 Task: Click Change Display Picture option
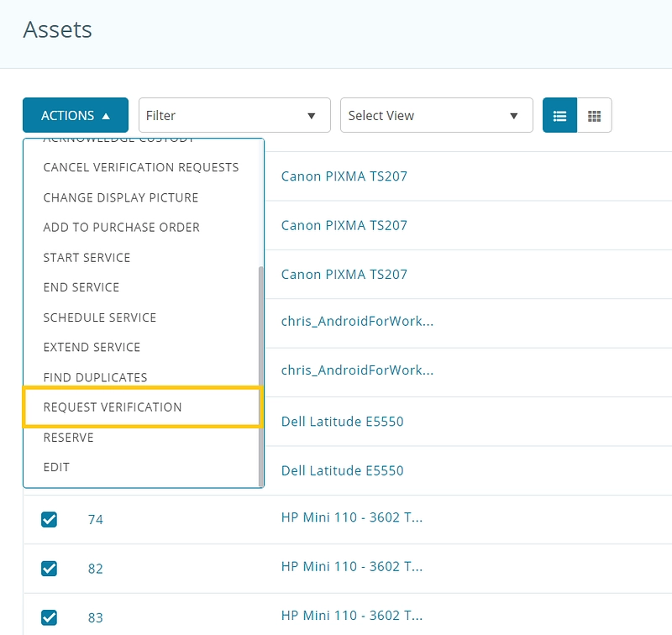[121, 197]
